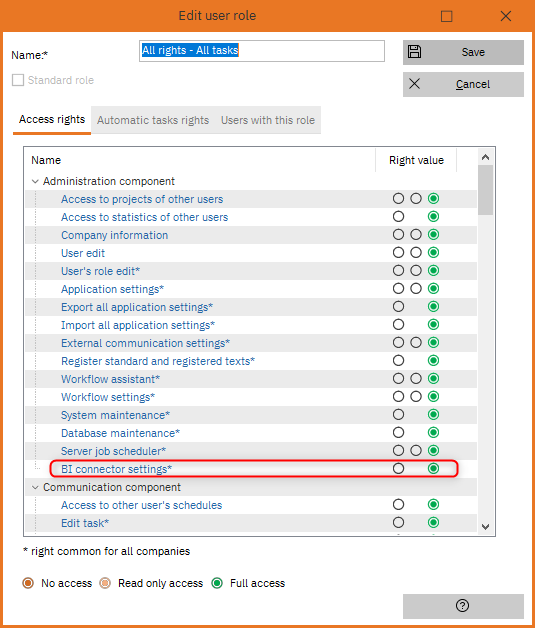535x628 pixels.
Task: Collapse the Communication component group
Action: coord(35,487)
